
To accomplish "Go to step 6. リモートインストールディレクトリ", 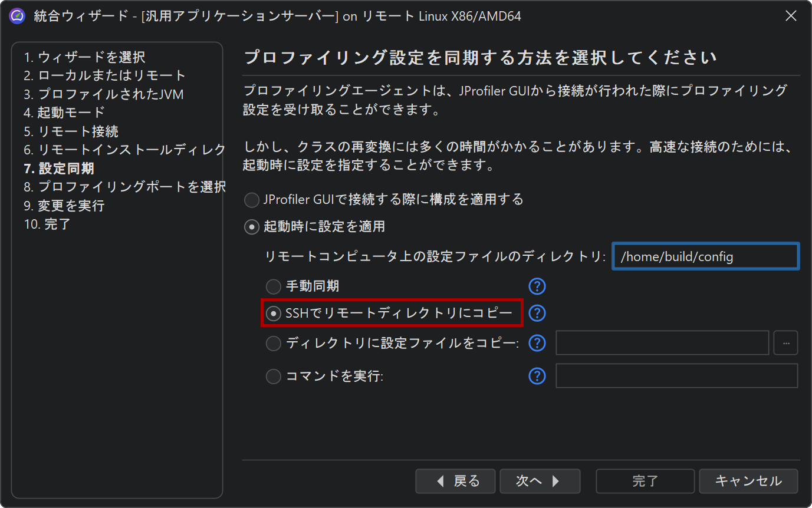I will click(x=125, y=150).
